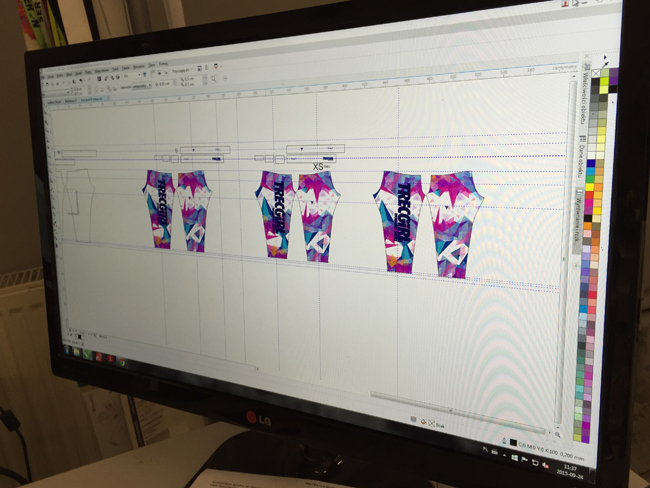Viewport: 650px width, 488px height.
Task: Select the eyedropper icon above the color palette
Action: click(x=606, y=64)
